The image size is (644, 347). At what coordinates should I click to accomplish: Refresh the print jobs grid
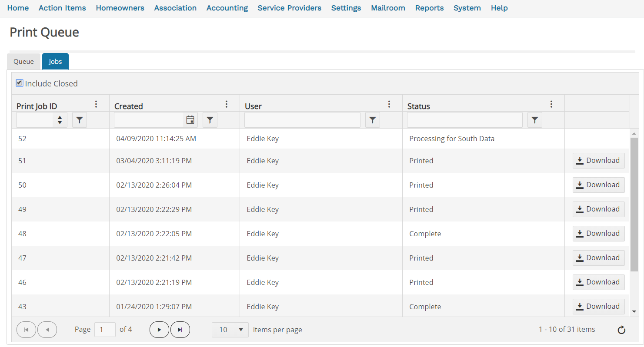click(621, 330)
